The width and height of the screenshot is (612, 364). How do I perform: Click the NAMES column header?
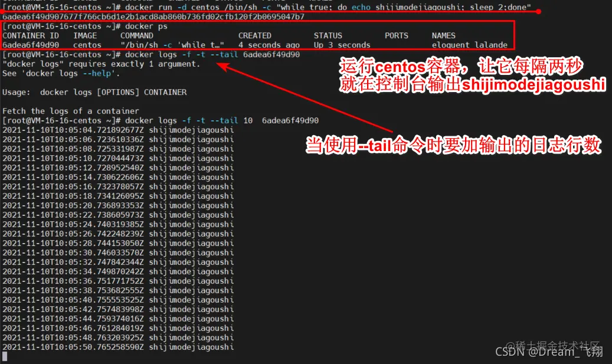point(444,35)
